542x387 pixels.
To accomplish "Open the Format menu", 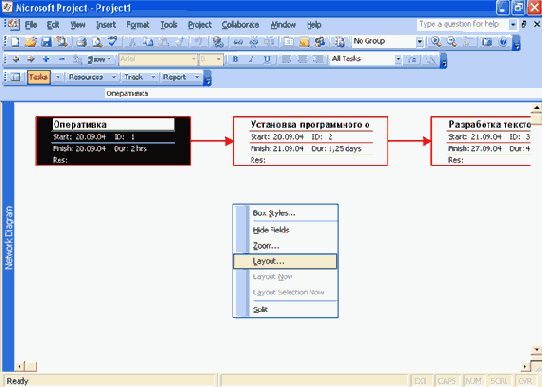I will click(138, 25).
